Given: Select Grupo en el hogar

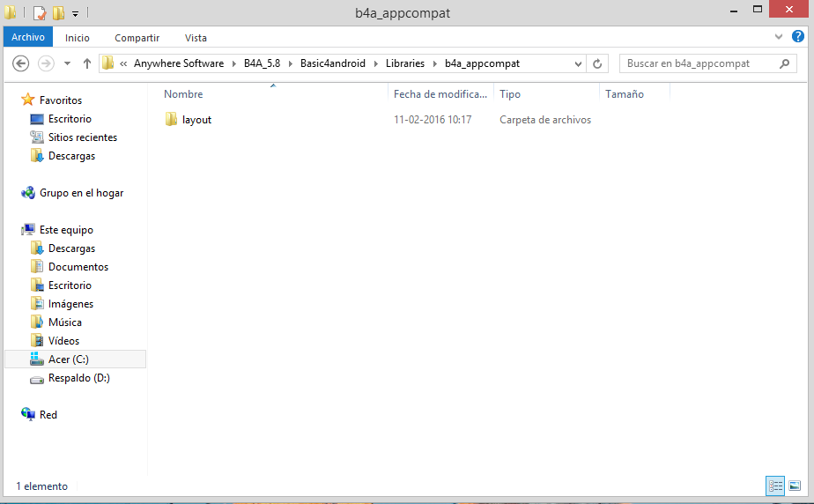Looking at the screenshot, I should [82, 193].
